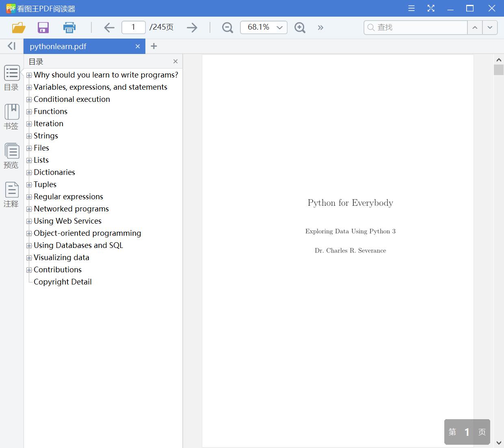Show more toolbar tools with double chevron
This screenshot has height=448, width=504.
320,28
